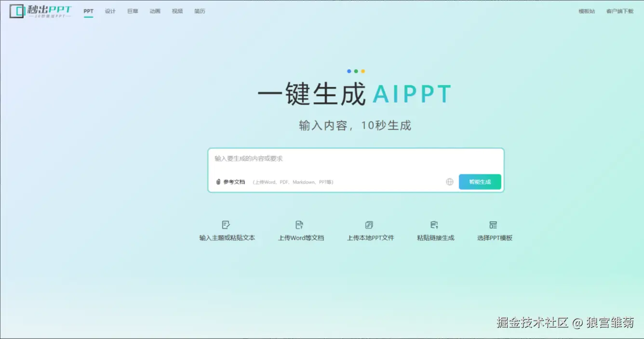Open the 视频 section
Screen dimensions: 644x339
pos(177,11)
